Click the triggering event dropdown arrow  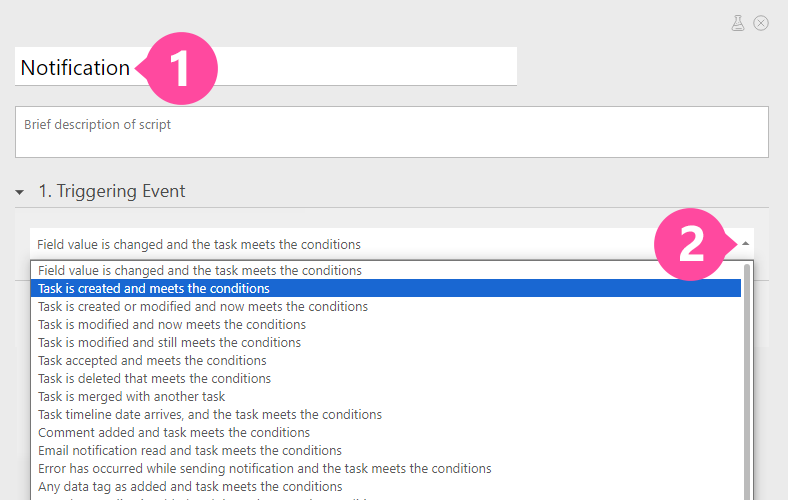(745, 243)
